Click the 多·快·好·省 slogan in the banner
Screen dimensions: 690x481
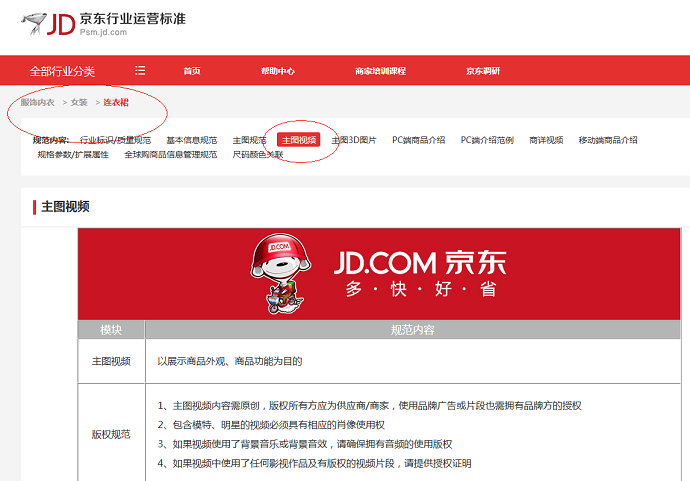click(421, 289)
